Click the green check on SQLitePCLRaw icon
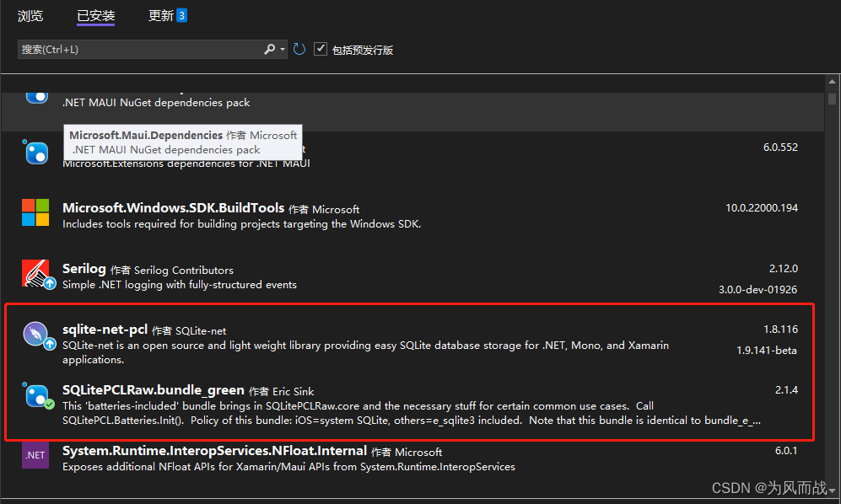 (49, 405)
